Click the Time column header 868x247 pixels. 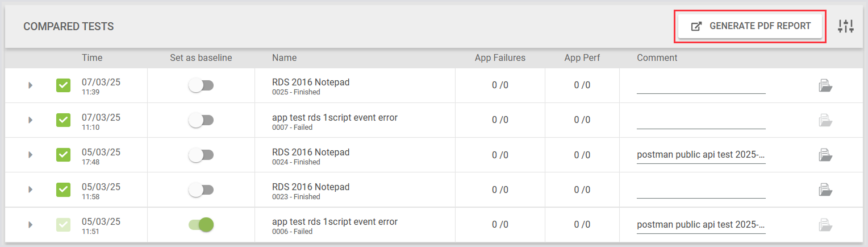tap(92, 57)
